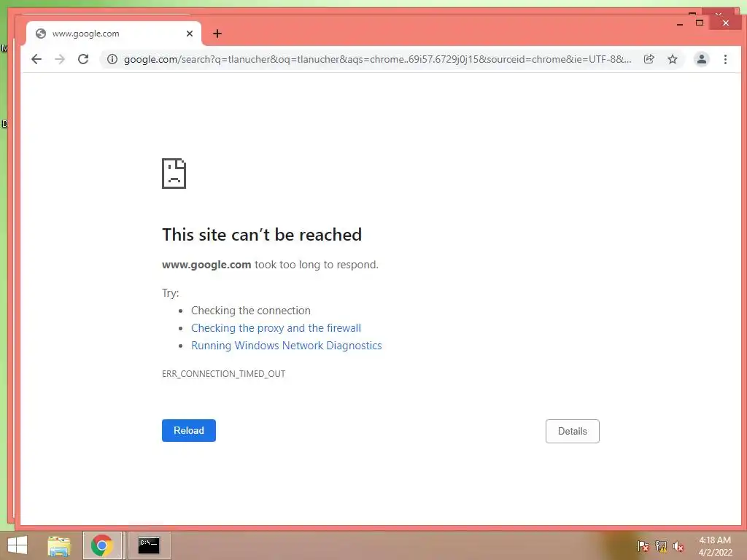Click Chrome icon in the taskbar
747x560 pixels.
102,545
